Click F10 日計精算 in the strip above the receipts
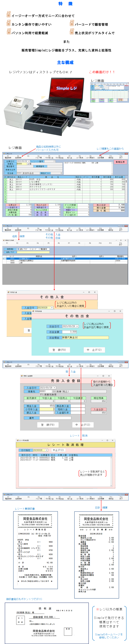Image resolution: width=129 pixels, height=644 pixels. click(101, 497)
